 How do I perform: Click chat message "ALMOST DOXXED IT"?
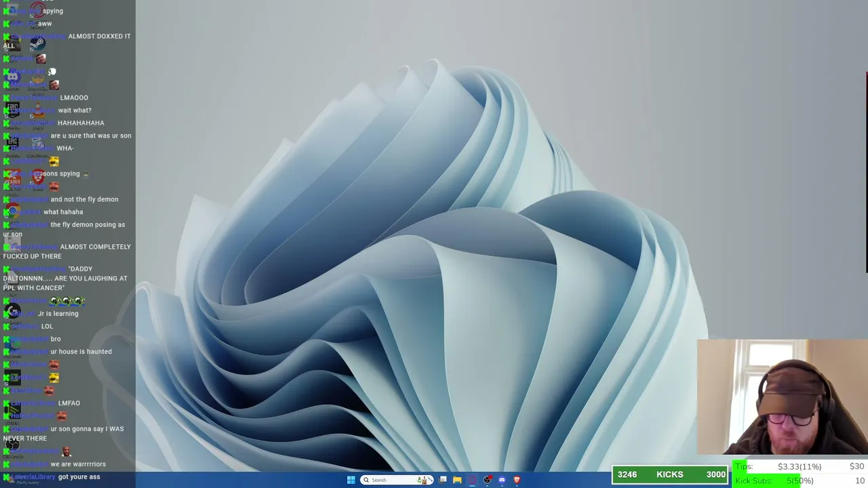[x=100, y=37]
